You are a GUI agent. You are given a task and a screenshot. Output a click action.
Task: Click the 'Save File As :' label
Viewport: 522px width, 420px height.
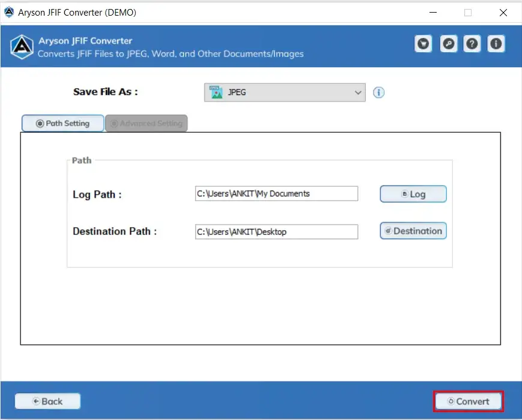pyautogui.click(x=105, y=92)
